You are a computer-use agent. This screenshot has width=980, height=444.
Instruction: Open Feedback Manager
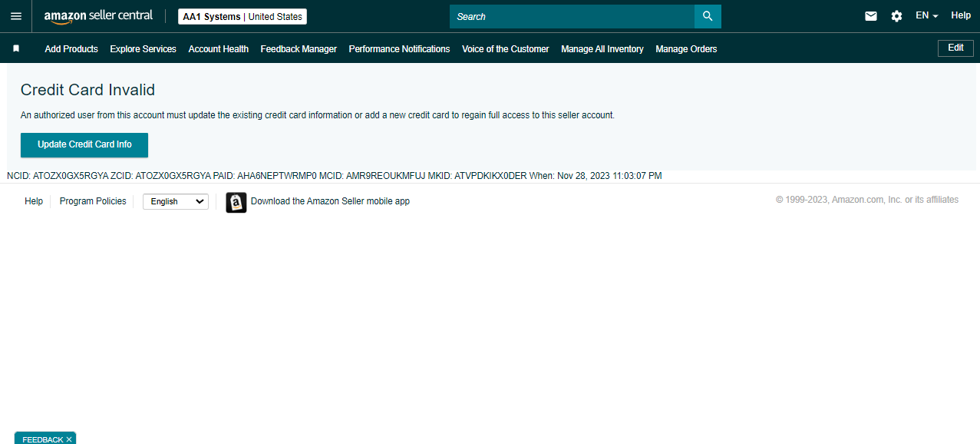(x=299, y=49)
